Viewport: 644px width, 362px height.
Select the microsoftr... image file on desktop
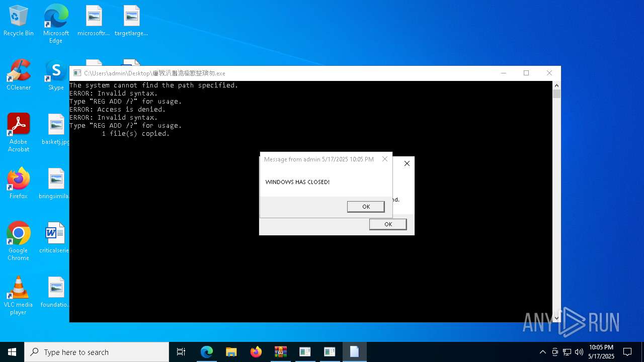tap(94, 21)
